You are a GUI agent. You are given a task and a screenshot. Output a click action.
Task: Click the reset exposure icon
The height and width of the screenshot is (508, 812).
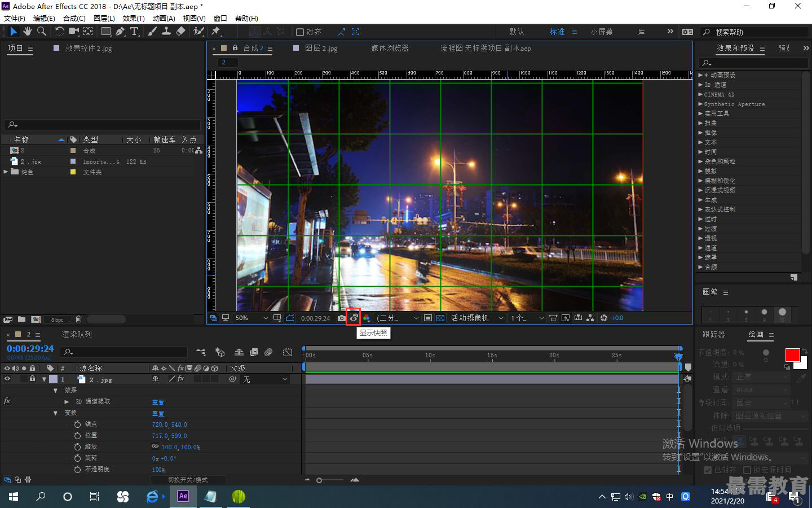click(x=604, y=318)
